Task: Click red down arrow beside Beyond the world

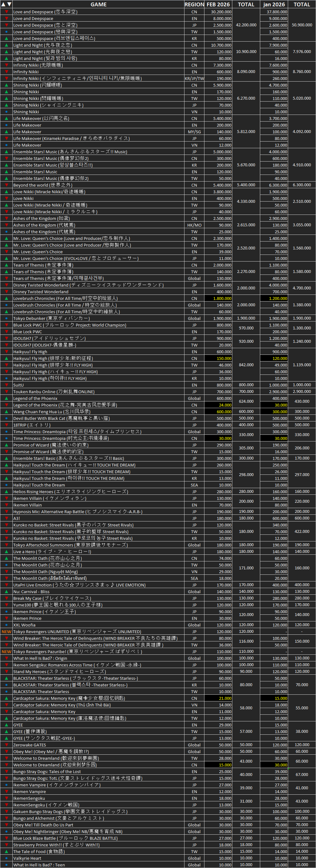Action: (6, 185)
